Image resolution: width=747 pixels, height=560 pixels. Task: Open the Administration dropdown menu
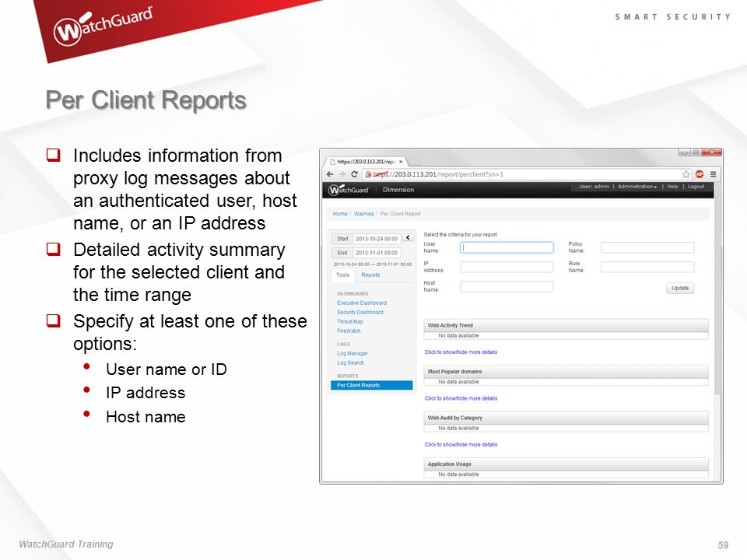[x=637, y=187]
